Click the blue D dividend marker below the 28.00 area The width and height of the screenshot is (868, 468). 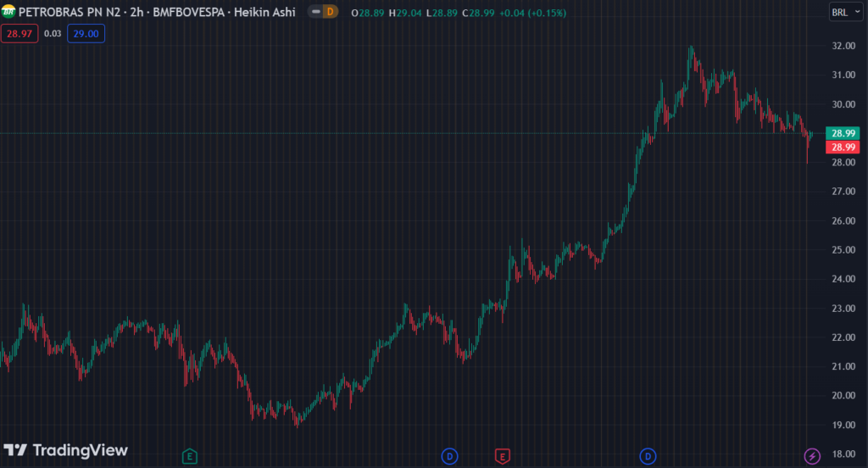(648, 456)
